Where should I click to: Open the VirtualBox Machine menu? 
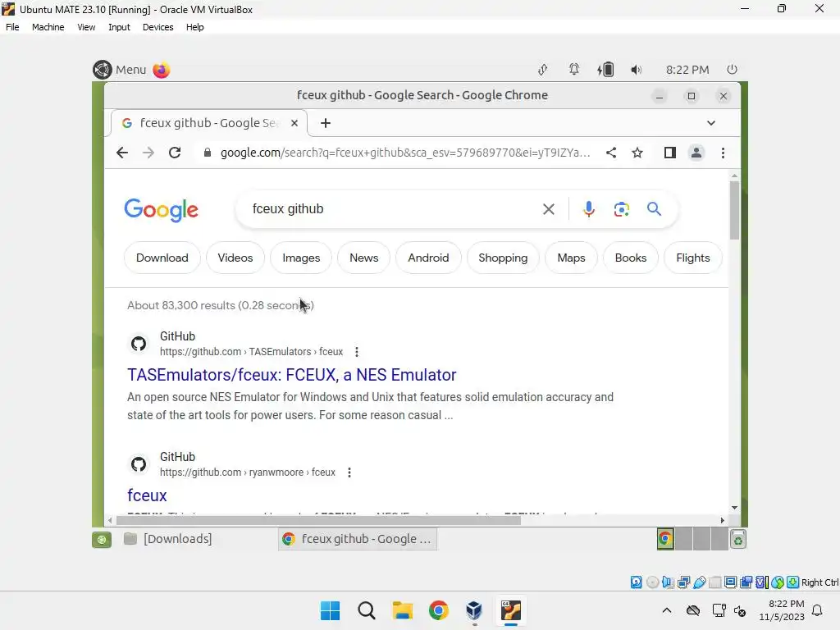[48, 27]
